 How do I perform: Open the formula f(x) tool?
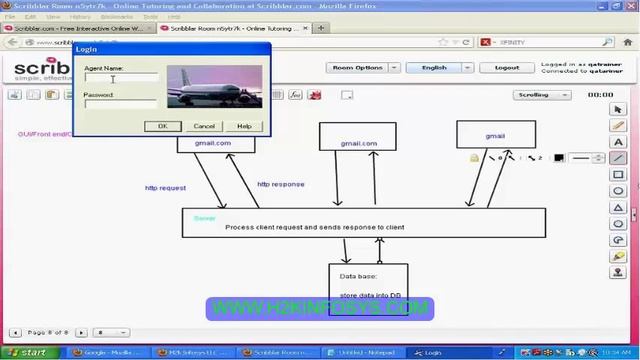point(295,95)
